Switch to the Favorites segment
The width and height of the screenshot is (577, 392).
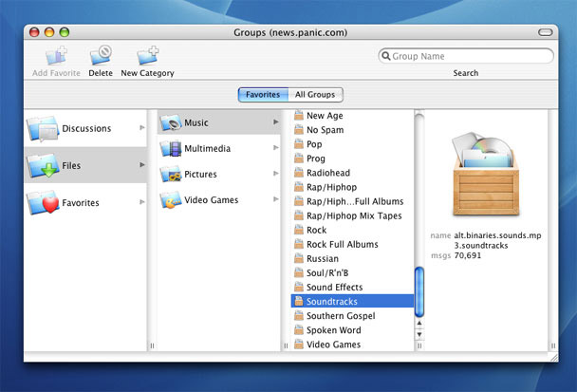pyautogui.click(x=263, y=95)
